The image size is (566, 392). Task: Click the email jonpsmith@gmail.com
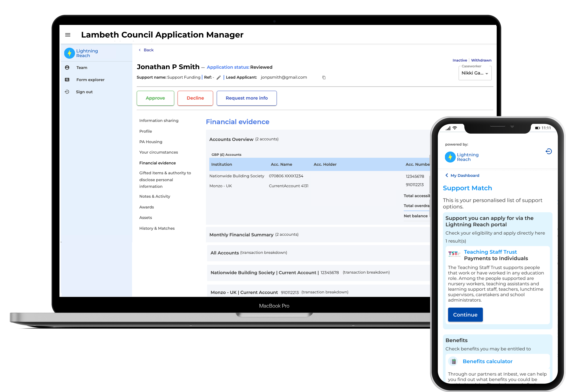284,77
